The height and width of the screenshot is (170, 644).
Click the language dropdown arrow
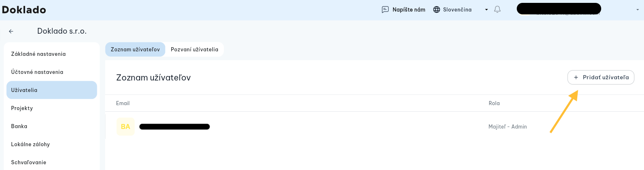tap(486, 9)
